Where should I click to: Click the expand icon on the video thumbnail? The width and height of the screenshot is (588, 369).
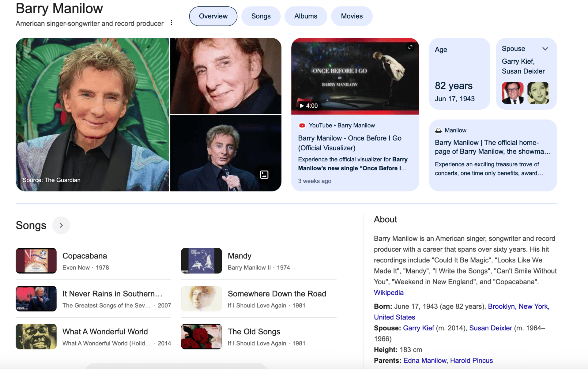tap(410, 47)
